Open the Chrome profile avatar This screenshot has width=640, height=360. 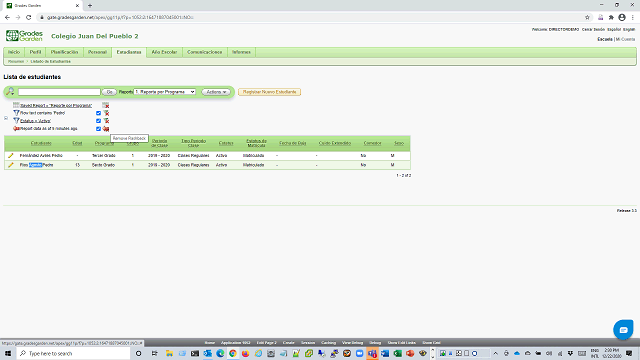622,18
